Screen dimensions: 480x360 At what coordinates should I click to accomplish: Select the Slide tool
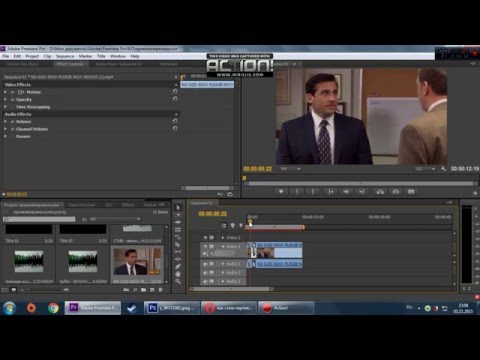178,259
